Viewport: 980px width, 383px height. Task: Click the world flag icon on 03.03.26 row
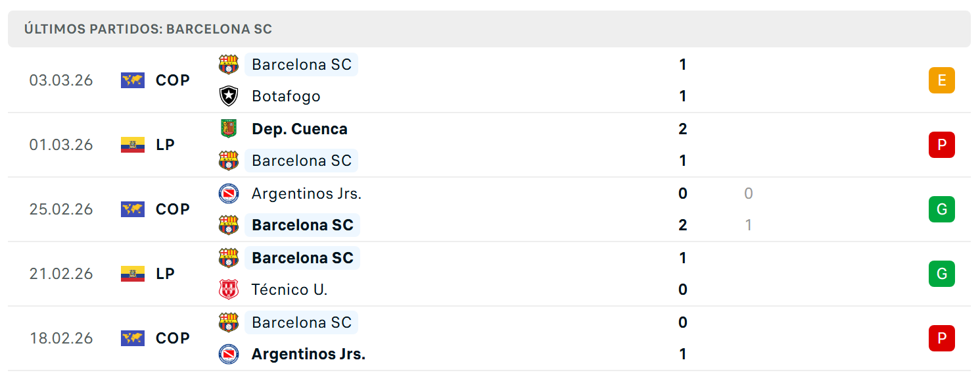click(133, 80)
